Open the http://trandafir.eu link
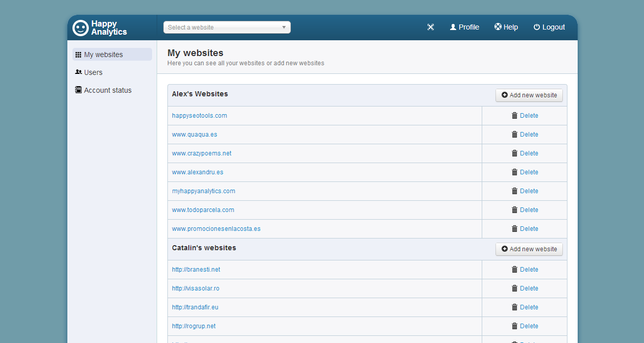The height and width of the screenshot is (343, 644). [x=195, y=307]
